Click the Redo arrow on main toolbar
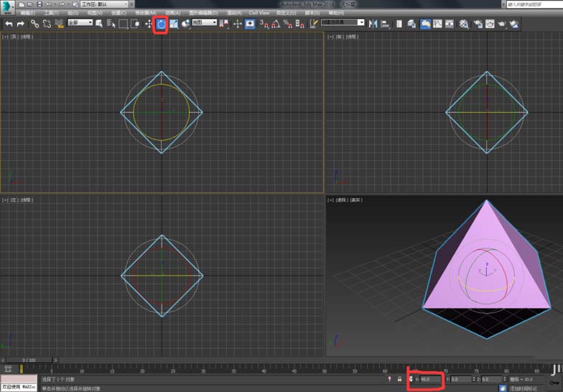Image resolution: width=563 pixels, height=392 pixels. click(x=20, y=24)
